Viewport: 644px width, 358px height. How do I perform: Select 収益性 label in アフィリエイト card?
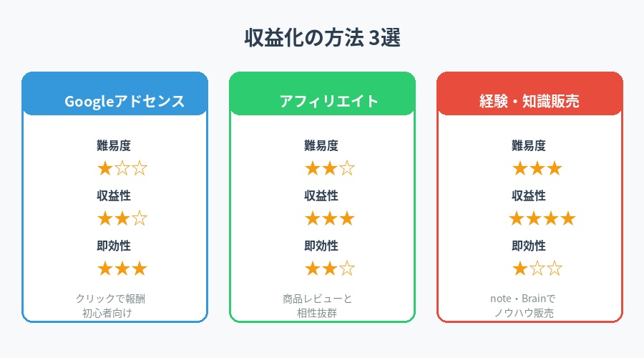coord(321,196)
